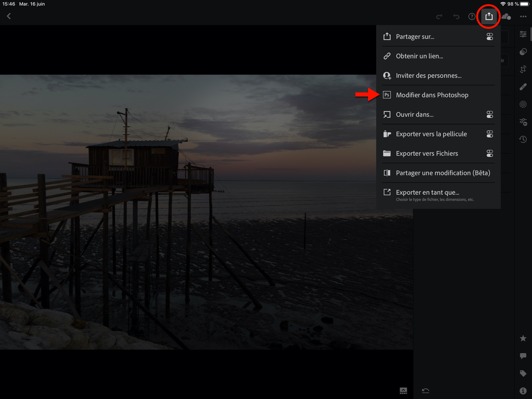Tap the battery indicator in status bar
532x399 pixels.
pos(525,4)
